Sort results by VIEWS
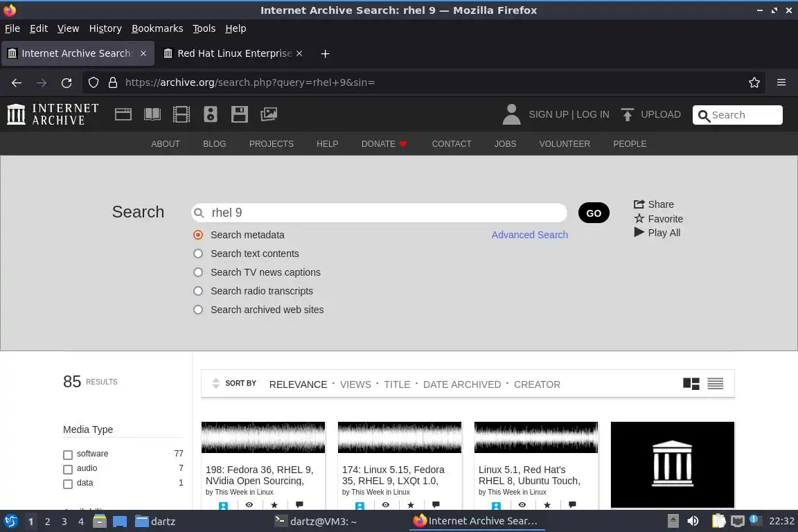Viewport: 798px width, 532px height. coord(355,384)
